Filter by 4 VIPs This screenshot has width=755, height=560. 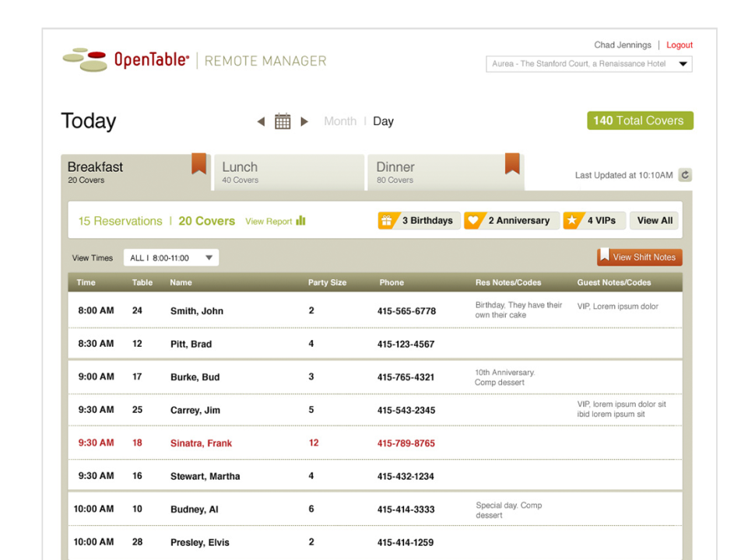pos(593,221)
